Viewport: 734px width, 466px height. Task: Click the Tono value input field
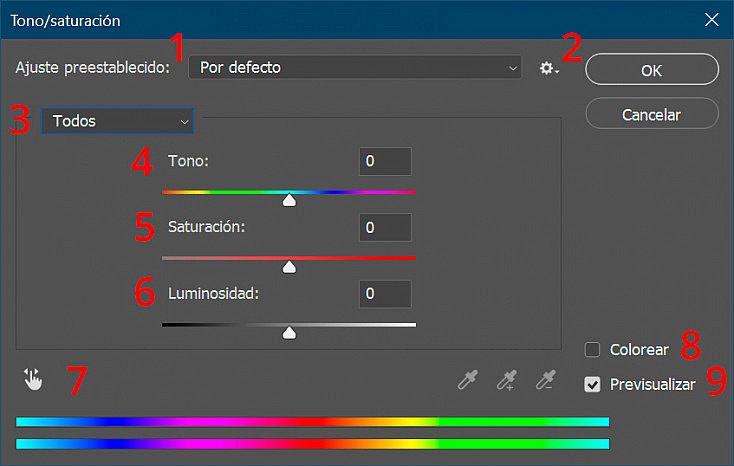[x=385, y=162]
